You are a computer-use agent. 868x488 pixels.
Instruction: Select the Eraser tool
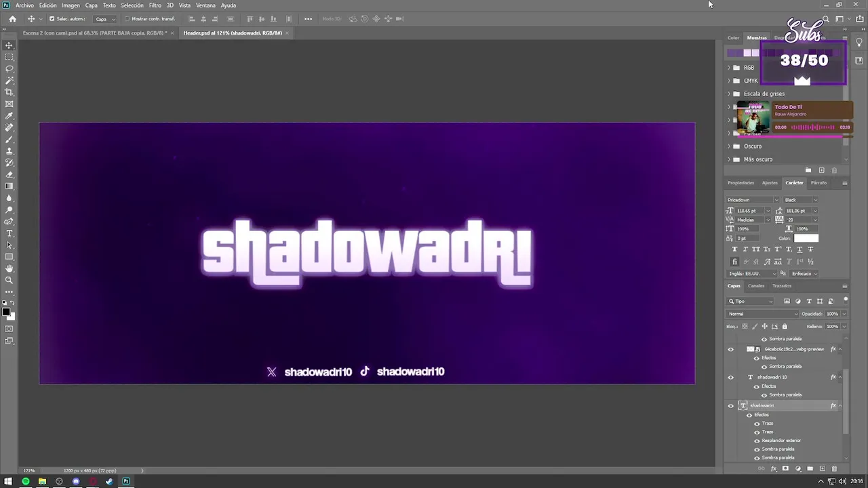[x=9, y=174]
